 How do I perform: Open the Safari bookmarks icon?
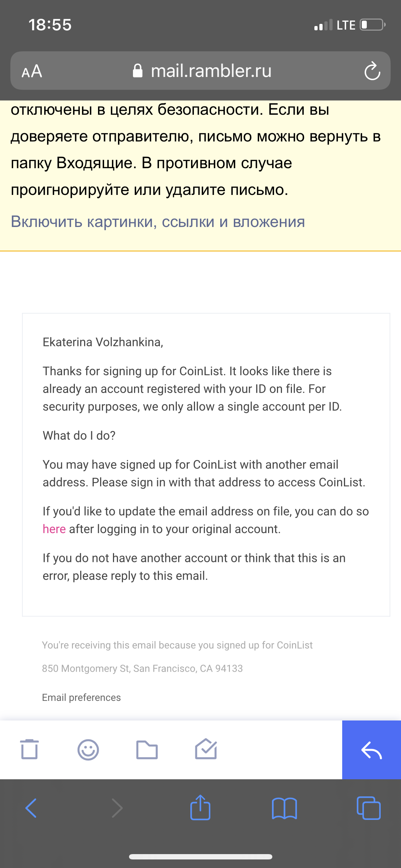[x=284, y=808]
